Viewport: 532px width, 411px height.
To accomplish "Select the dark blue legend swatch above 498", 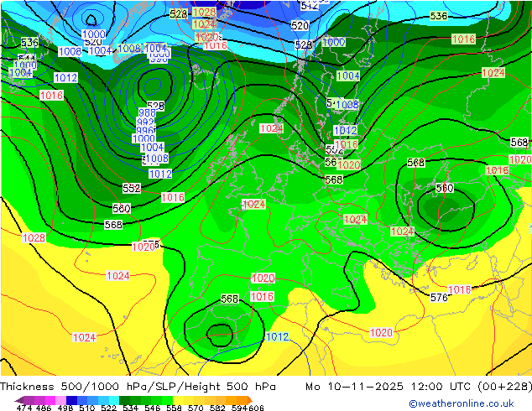I will (71, 400).
